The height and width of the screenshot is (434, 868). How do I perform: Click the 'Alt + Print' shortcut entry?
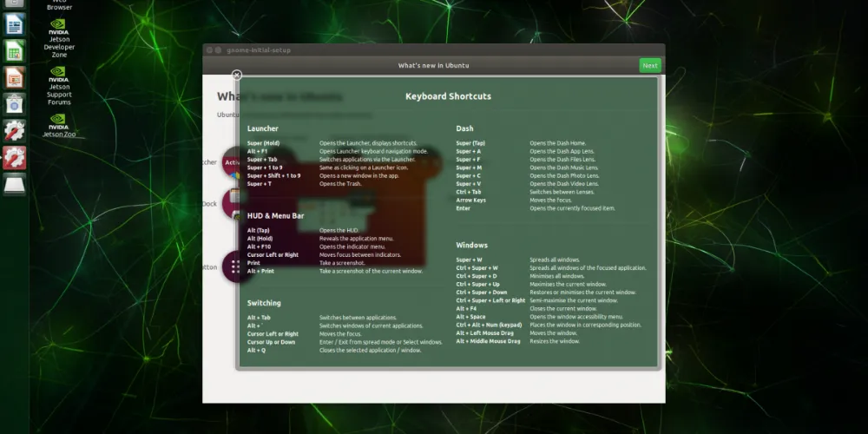pyautogui.click(x=260, y=271)
